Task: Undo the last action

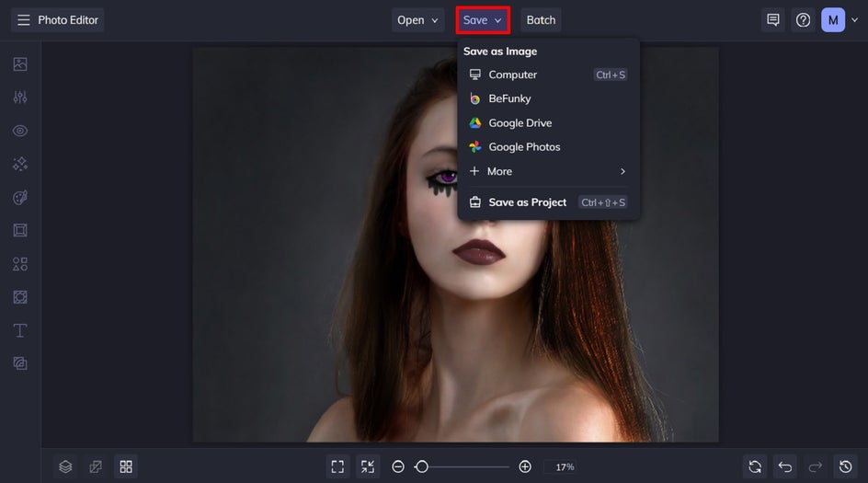Action: [x=785, y=467]
